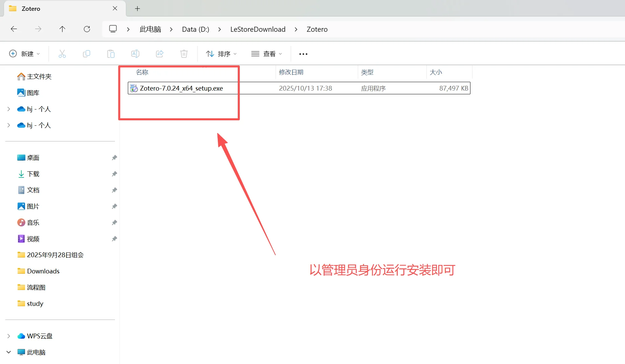
Task: Go back to previous folder
Action: (14, 29)
